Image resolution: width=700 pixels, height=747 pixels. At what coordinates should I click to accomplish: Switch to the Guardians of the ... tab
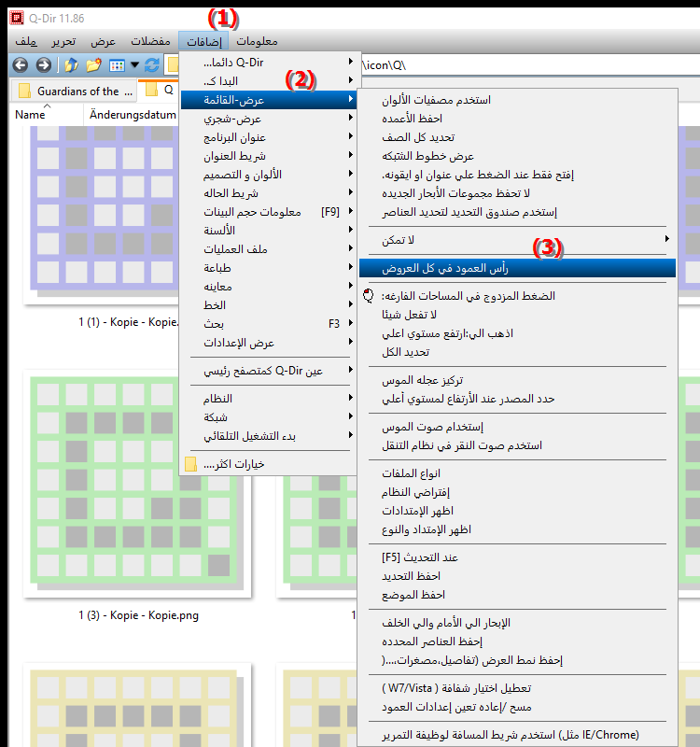(x=75, y=91)
